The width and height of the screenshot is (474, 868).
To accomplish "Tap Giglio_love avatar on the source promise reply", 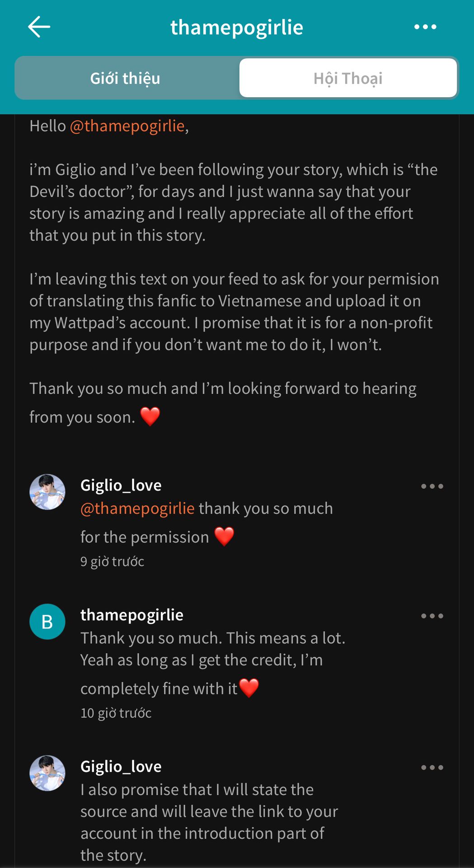I will (x=47, y=773).
